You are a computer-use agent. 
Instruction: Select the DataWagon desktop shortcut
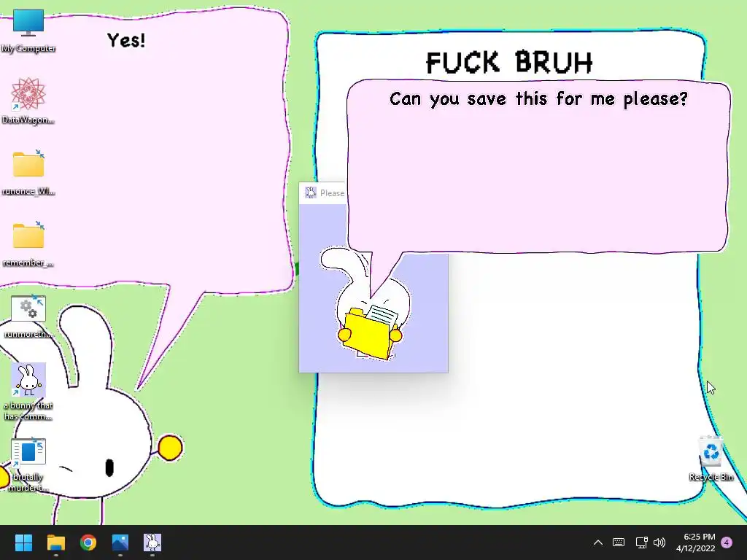pyautogui.click(x=28, y=101)
